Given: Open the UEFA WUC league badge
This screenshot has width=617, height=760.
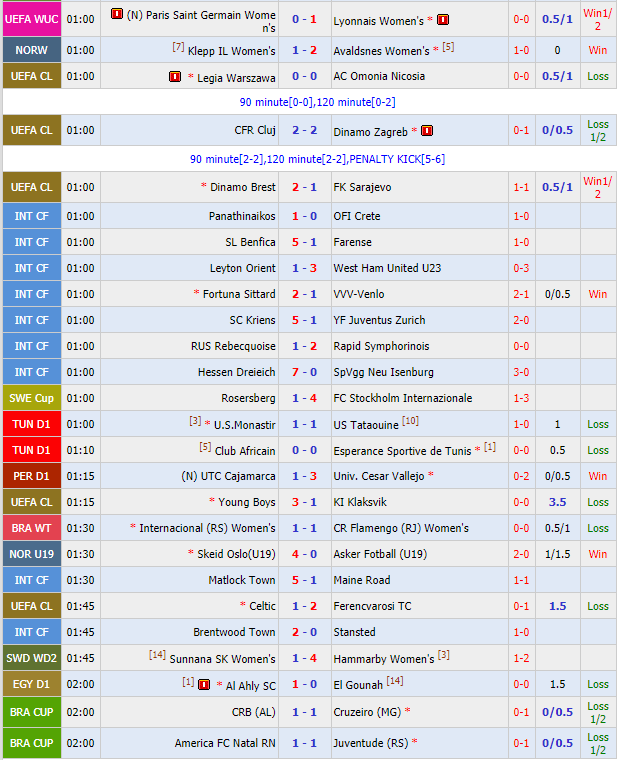Looking at the screenshot, I should point(31,19).
